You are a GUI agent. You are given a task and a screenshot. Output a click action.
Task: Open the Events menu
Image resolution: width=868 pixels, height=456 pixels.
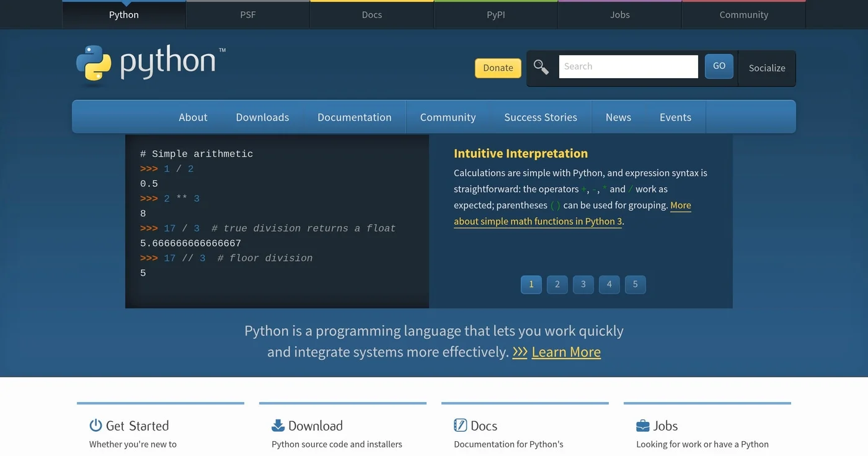point(675,117)
